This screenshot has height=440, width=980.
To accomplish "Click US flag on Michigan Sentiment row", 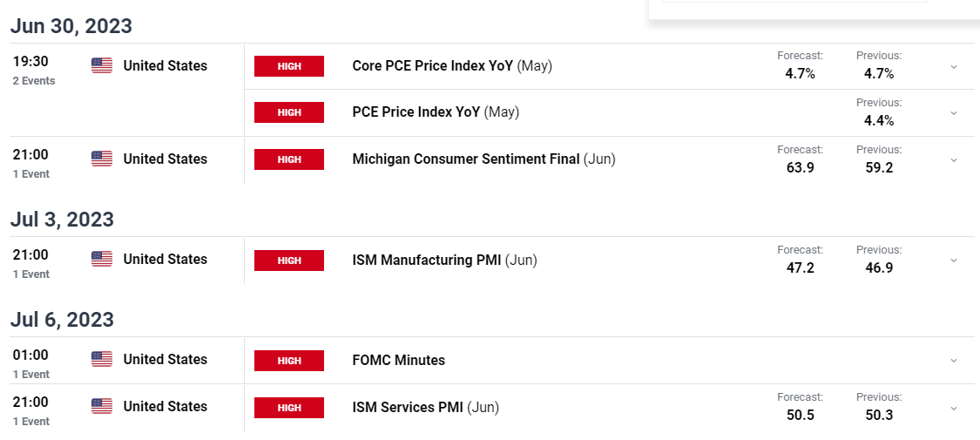I will pos(102,159).
